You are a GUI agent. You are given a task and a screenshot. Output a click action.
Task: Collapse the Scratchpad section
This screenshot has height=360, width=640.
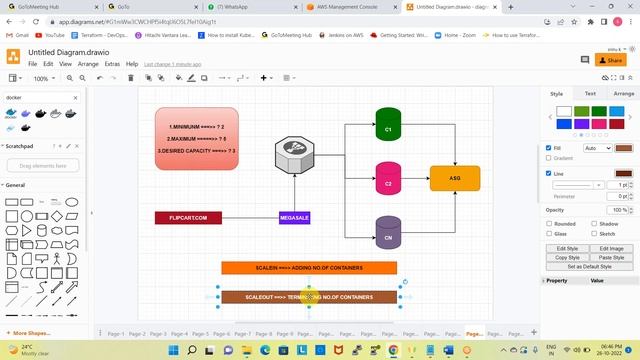point(17,146)
